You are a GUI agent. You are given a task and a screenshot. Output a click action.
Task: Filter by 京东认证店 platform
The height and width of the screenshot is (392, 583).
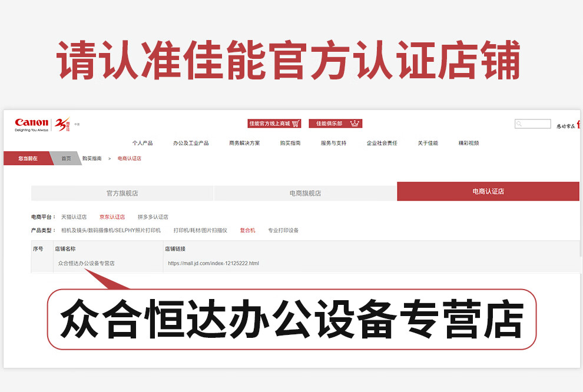pyautogui.click(x=112, y=217)
